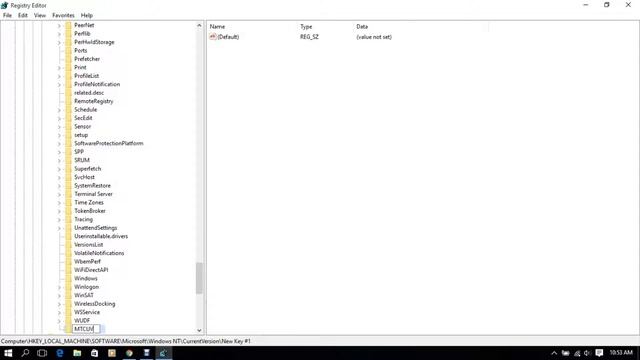Expand the Terminal Server key
This screenshot has width=640, height=360.
59,194
